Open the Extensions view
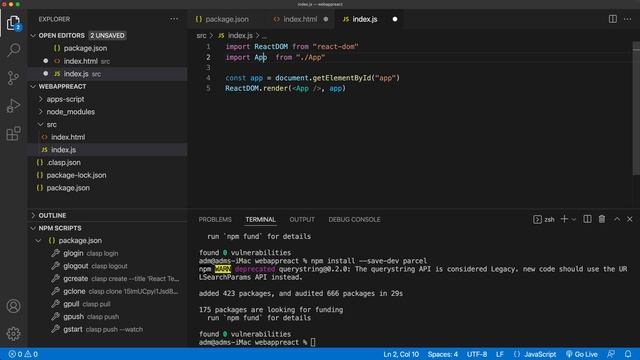The image size is (640, 360). point(13,133)
